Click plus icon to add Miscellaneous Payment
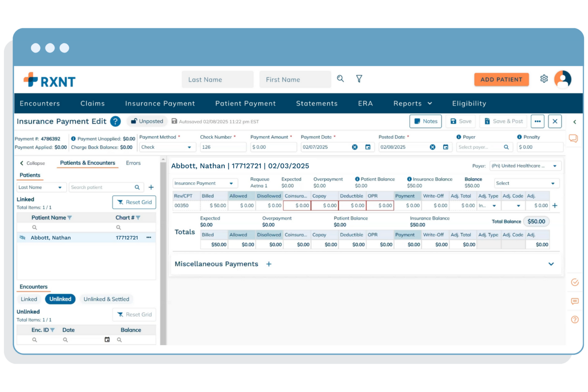The width and height of the screenshot is (588, 392). [269, 264]
